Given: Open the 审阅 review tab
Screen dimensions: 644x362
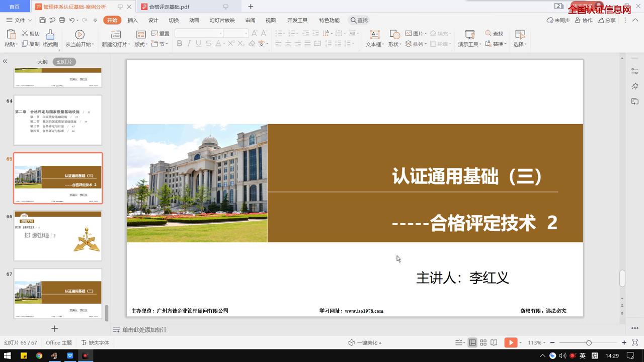Looking at the screenshot, I should tap(250, 20).
